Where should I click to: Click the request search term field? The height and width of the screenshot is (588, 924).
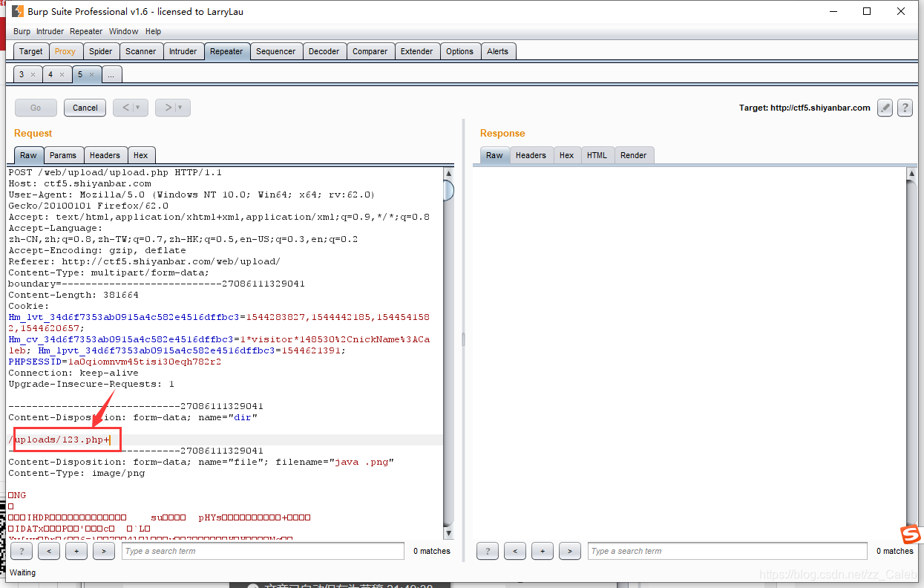point(263,551)
